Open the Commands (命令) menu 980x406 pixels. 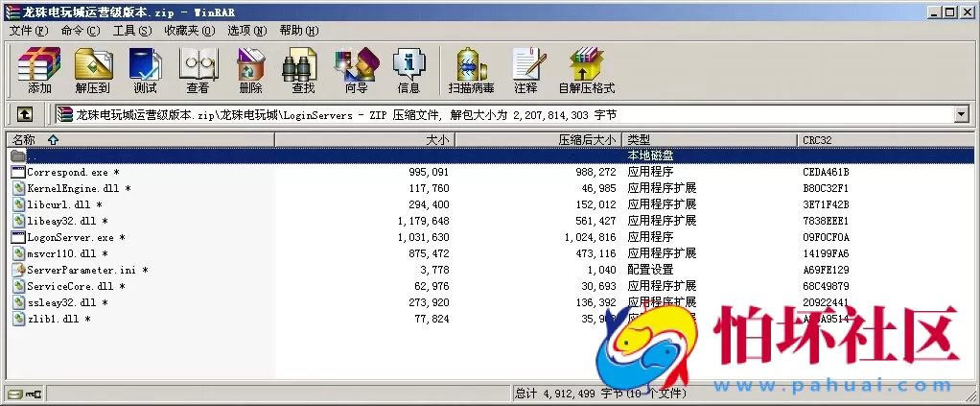tap(81, 31)
